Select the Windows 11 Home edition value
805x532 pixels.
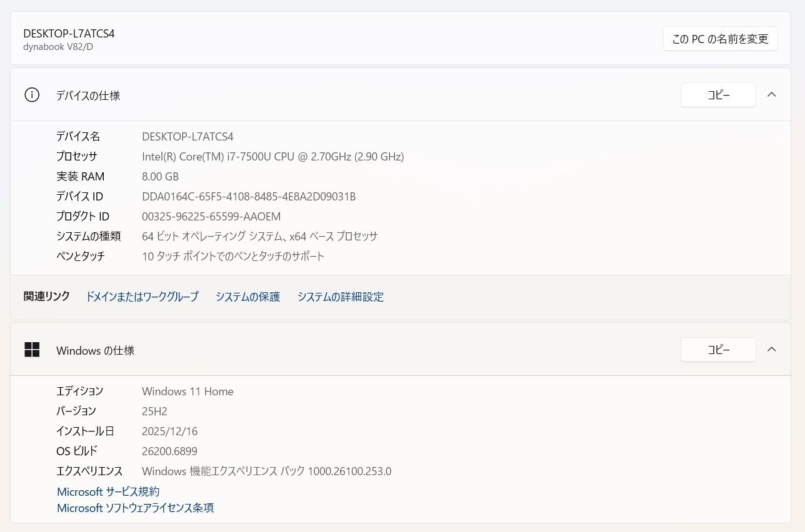point(187,391)
